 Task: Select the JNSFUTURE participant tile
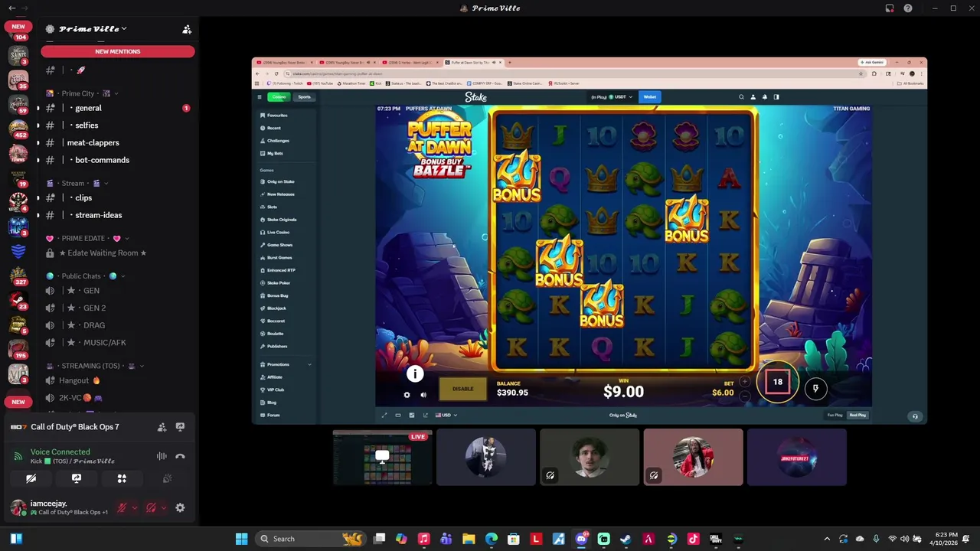pos(797,457)
